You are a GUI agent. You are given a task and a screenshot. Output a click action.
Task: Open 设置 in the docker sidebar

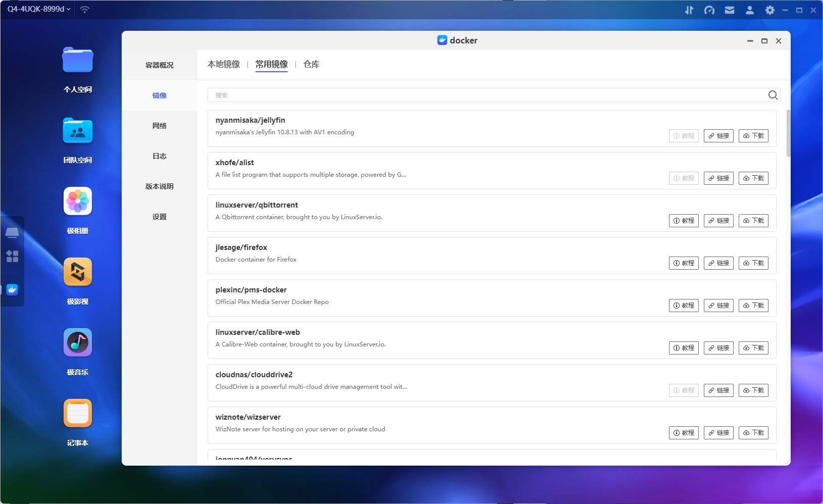pyautogui.click(x=160, y=217)
